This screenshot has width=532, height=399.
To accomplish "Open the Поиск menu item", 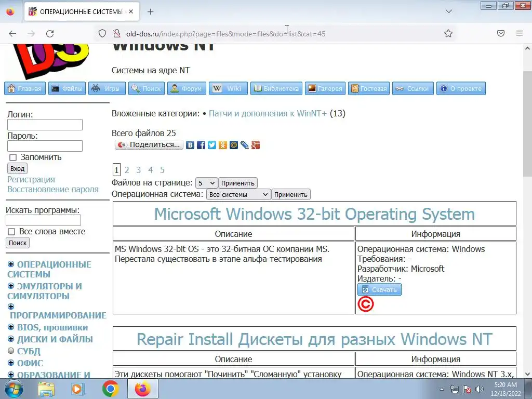I will [x=146, y=88].
